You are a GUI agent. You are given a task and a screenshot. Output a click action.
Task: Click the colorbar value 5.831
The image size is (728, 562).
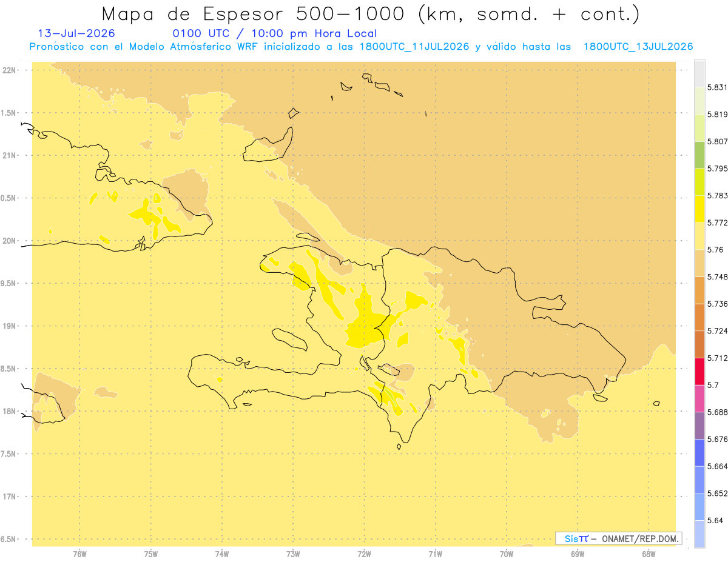pyautogui.click(x=718, y=87)
